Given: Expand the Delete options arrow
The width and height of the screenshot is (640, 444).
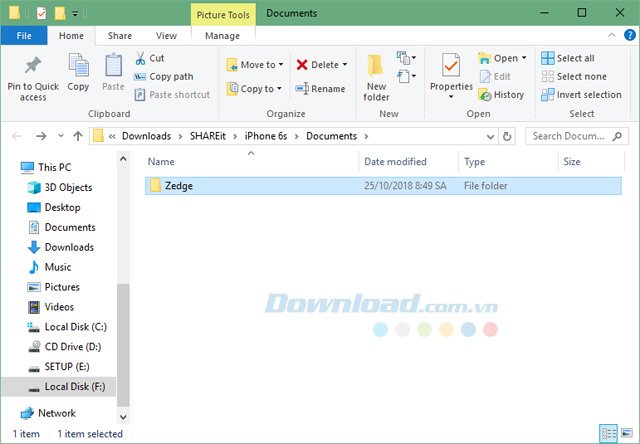Looking at the screenshot, I should (x=345, y=64).
